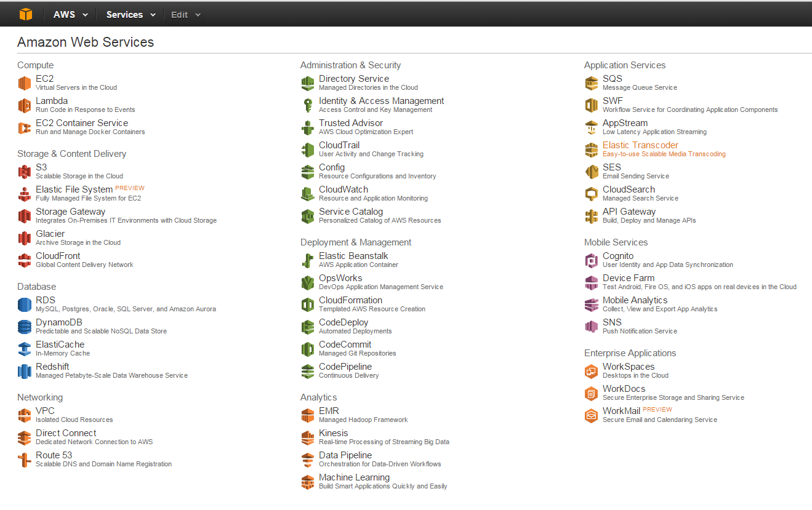The height and width of the screenshot is (510, 812).
Task: Click 'Virtual Servers in the Cloud' description
Action: (76, 87)
